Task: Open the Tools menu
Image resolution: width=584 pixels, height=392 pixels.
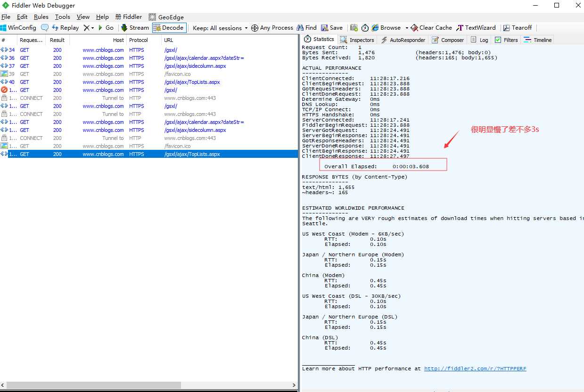Action: pos(63,17)
